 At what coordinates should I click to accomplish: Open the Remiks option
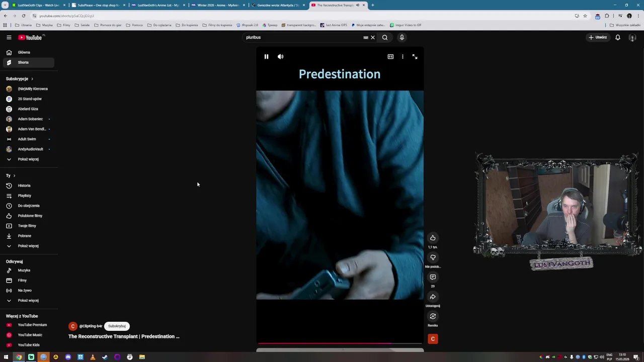(x=433, y=316)
